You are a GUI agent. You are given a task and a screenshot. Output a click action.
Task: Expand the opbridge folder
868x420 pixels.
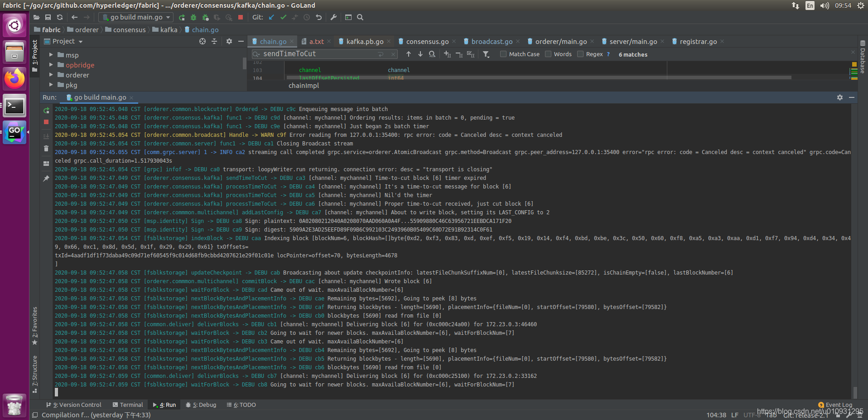coord(51,65)
